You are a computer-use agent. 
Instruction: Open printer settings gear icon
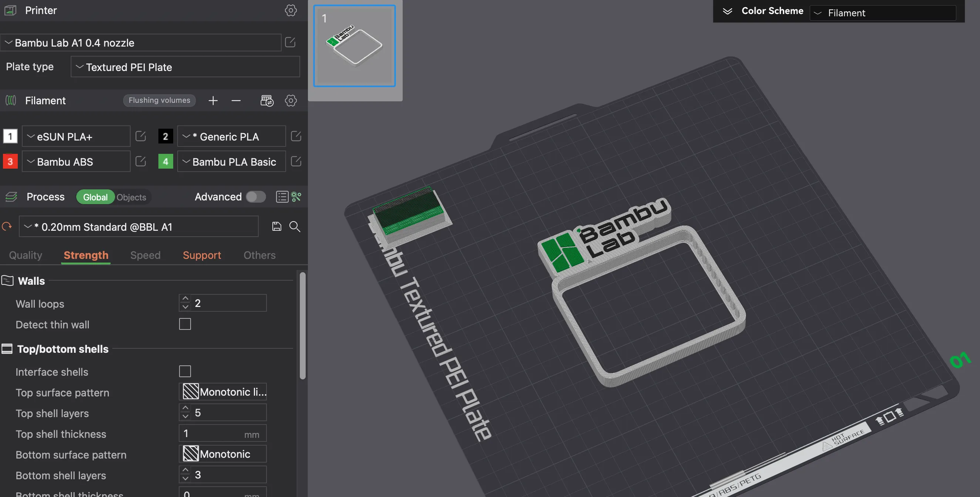point(291,10)
